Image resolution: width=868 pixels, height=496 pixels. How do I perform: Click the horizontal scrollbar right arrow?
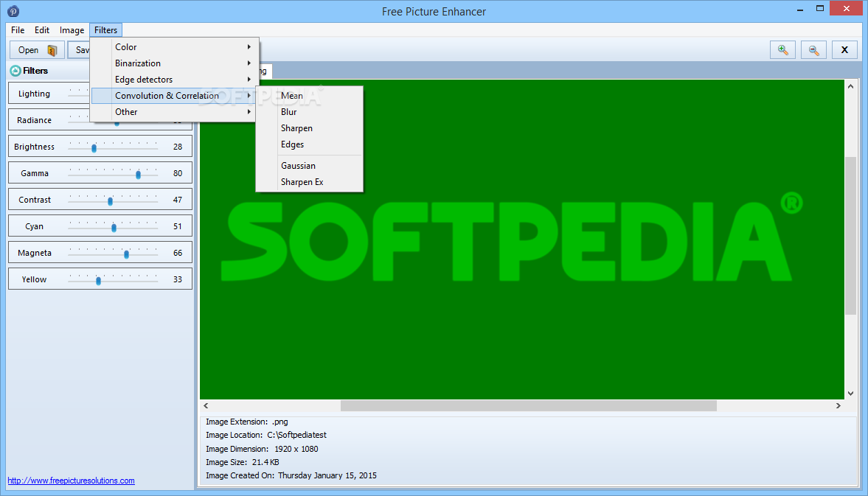(838, 406)
